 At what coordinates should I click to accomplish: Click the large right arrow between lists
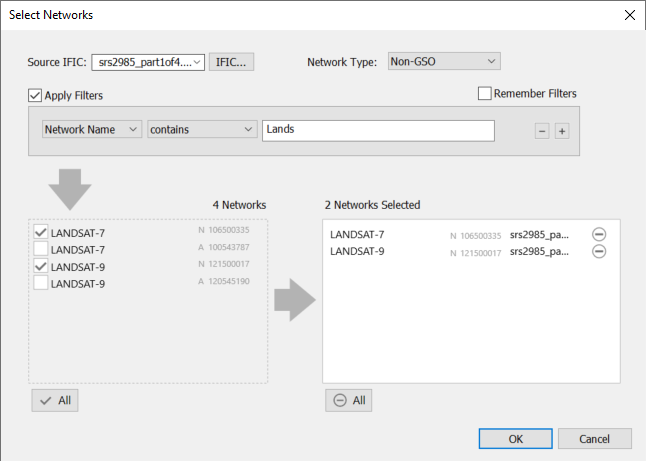click(295, 301)
